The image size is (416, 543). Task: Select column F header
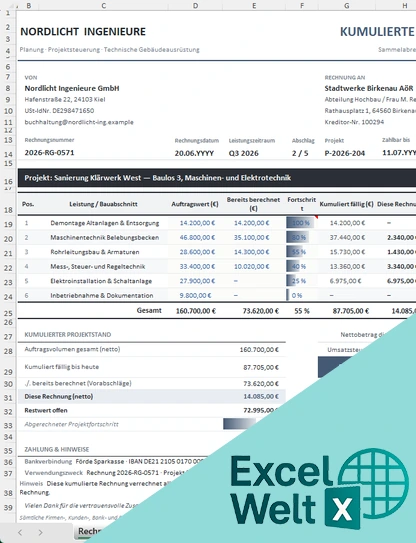[302, 6]
